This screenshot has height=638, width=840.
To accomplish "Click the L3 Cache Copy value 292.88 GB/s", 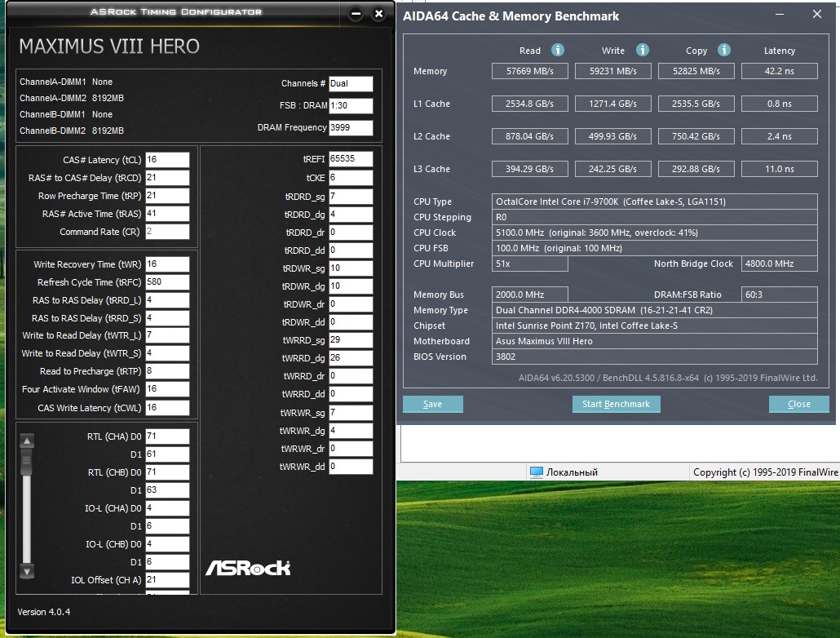I will (696, 169).
